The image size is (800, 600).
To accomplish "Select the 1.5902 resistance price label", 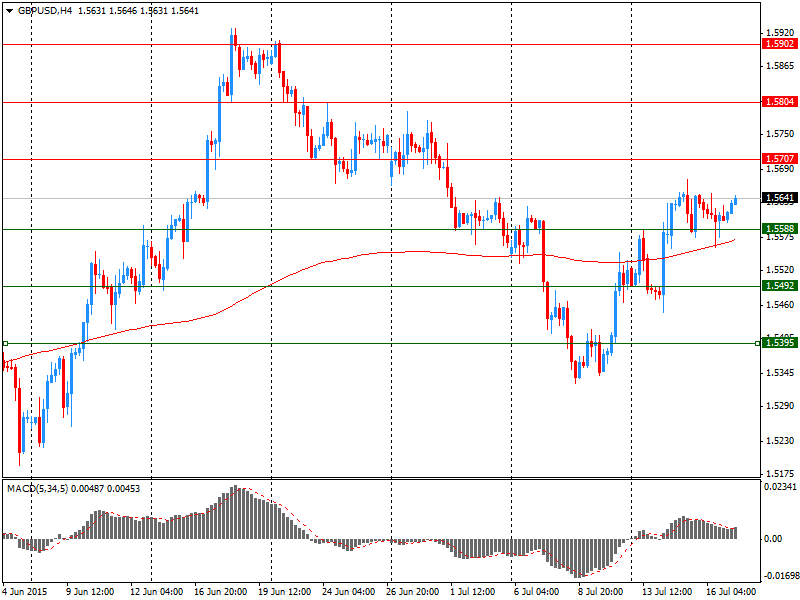I will 779,44.
